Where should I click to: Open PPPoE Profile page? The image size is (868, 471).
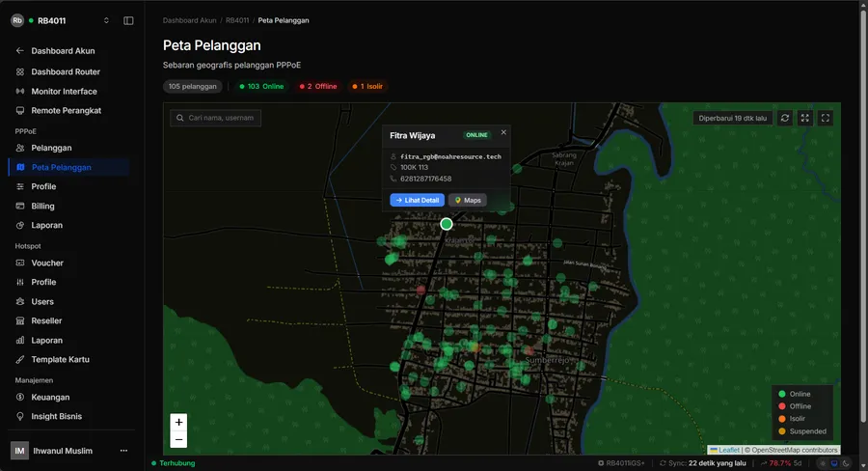click(69, 186)
